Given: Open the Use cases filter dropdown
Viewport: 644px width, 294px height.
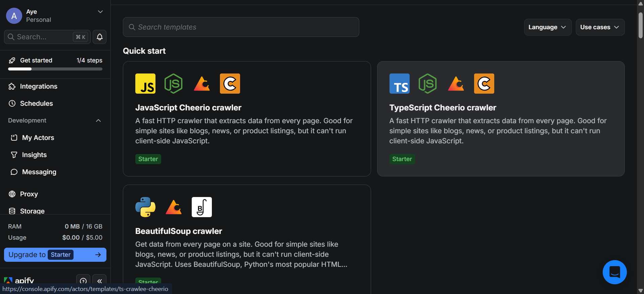Looking at the screenshot, I should [x=600, y=27].
